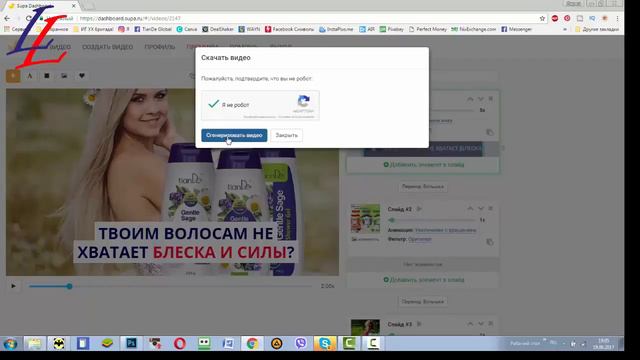Click the Pinterest extension icon
This screenshot has width=640, height=360.
click(567, 18)
